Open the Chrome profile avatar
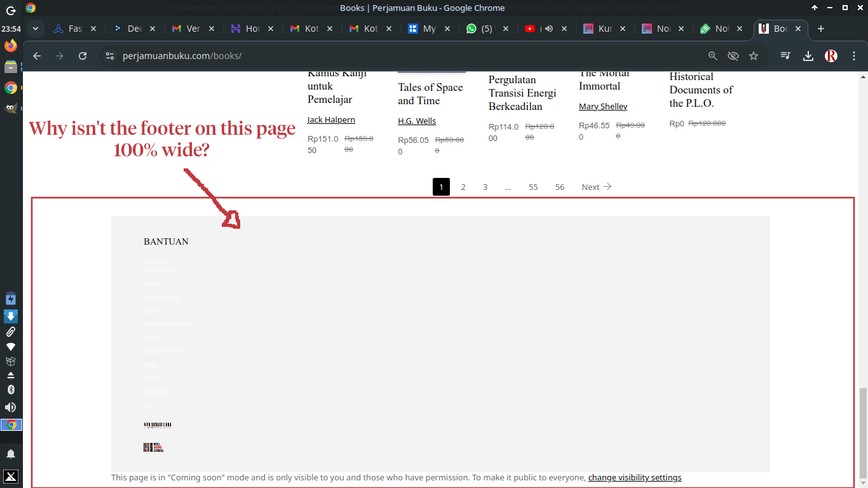Image resolution: width=868 pixels, height=488 pixels. pos(831,56)
